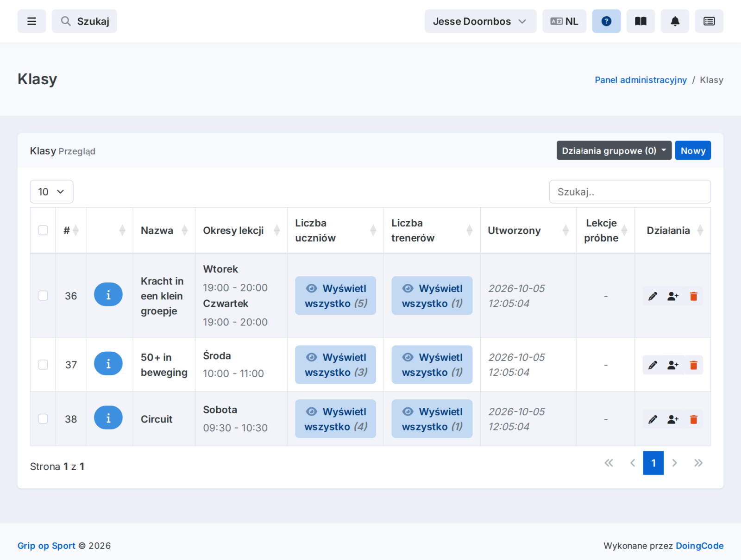Add user to 50+ in beweging class
This screenshot has width=741, height=560.
tap(673, 365)
